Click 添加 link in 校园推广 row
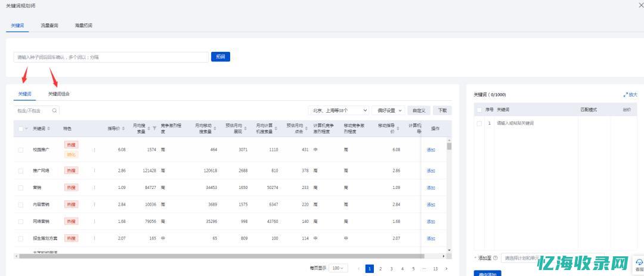The width and height of the screenshot is (644, 276). tap(431, 150)
